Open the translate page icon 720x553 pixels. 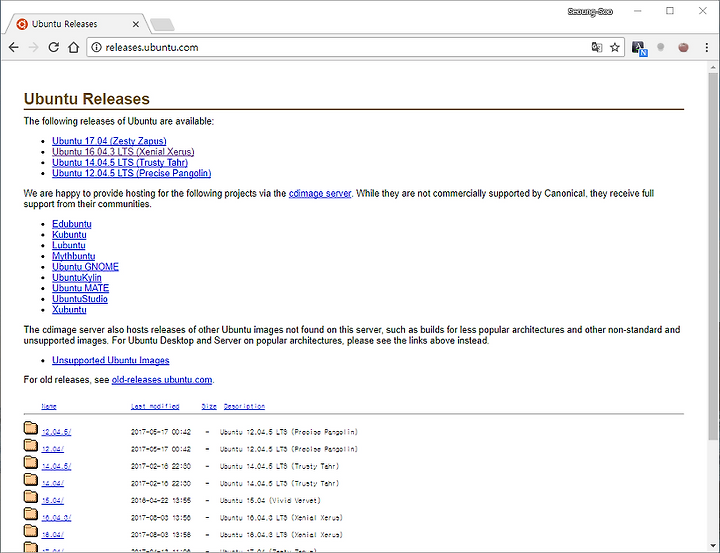(x=596, y=47)
